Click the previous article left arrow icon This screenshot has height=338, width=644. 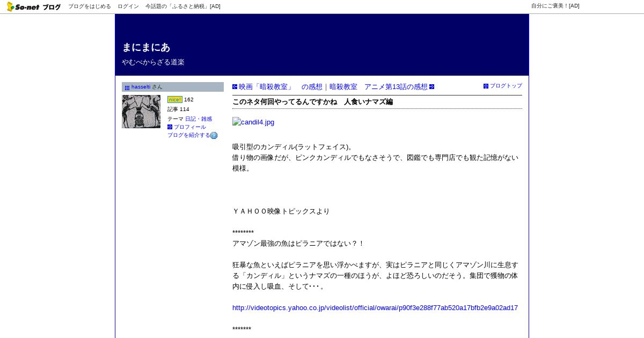point(235,87)
